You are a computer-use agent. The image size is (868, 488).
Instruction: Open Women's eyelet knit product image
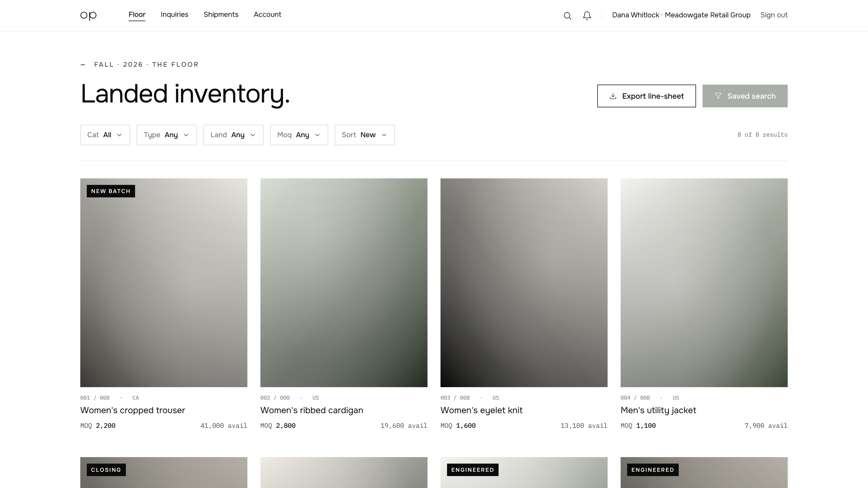click(524, 282)
